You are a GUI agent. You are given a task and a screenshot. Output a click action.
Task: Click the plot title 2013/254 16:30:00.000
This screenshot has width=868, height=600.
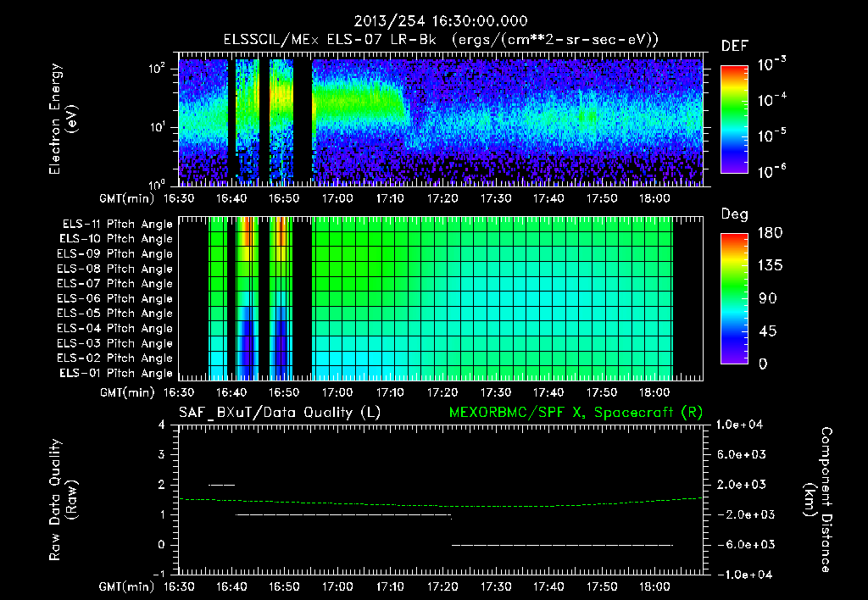(441, 21)
